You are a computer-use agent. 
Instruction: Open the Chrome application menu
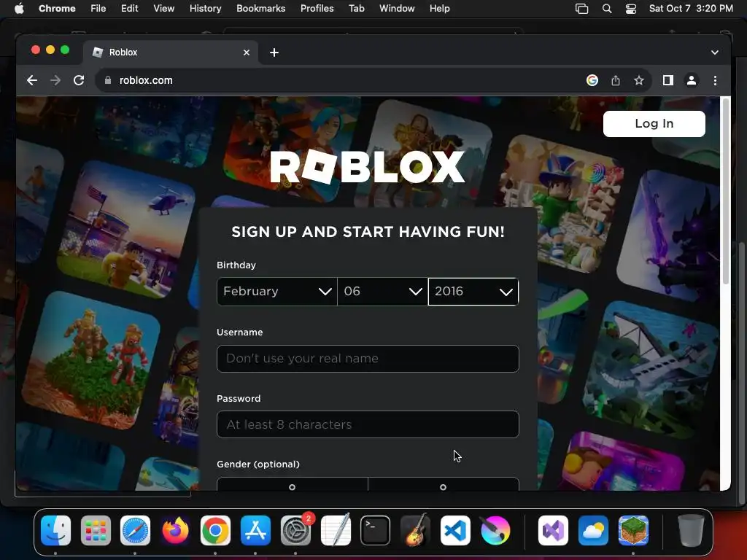click(57, 9)
